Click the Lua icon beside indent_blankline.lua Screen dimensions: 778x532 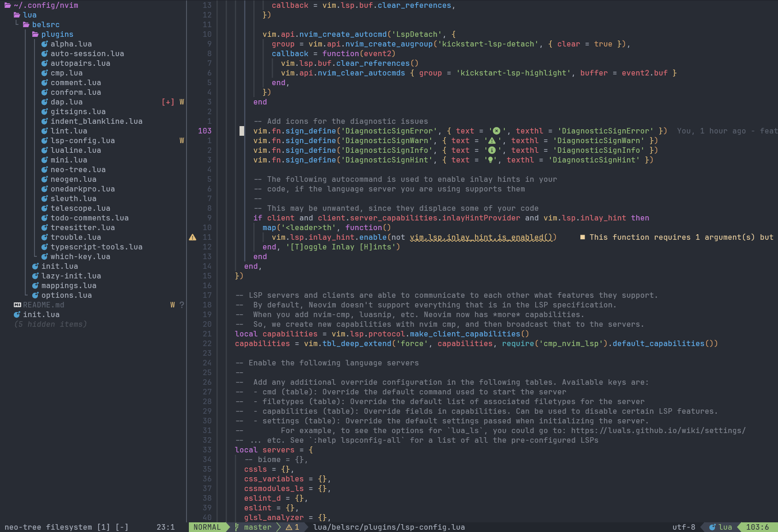tap(45, 121)
